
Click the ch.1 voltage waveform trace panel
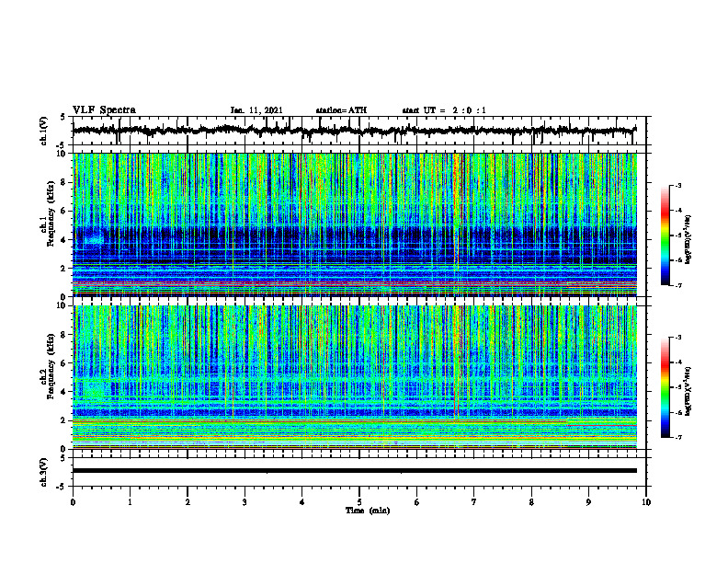(359, 131)
